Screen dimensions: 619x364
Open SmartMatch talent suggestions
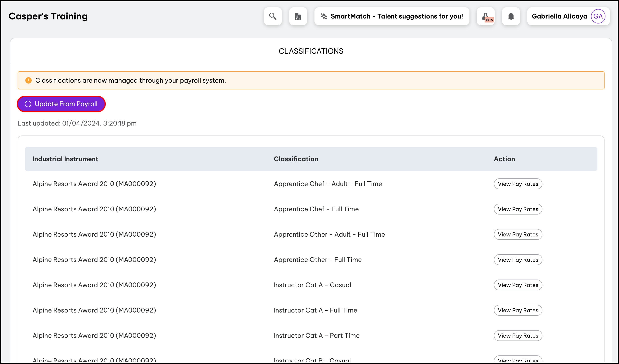point(396,16)
